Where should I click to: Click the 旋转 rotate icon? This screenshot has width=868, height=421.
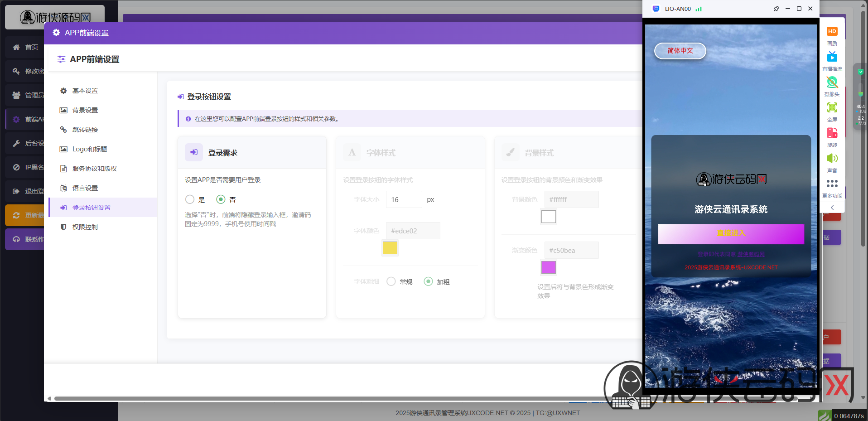click(x=832, y=133)
